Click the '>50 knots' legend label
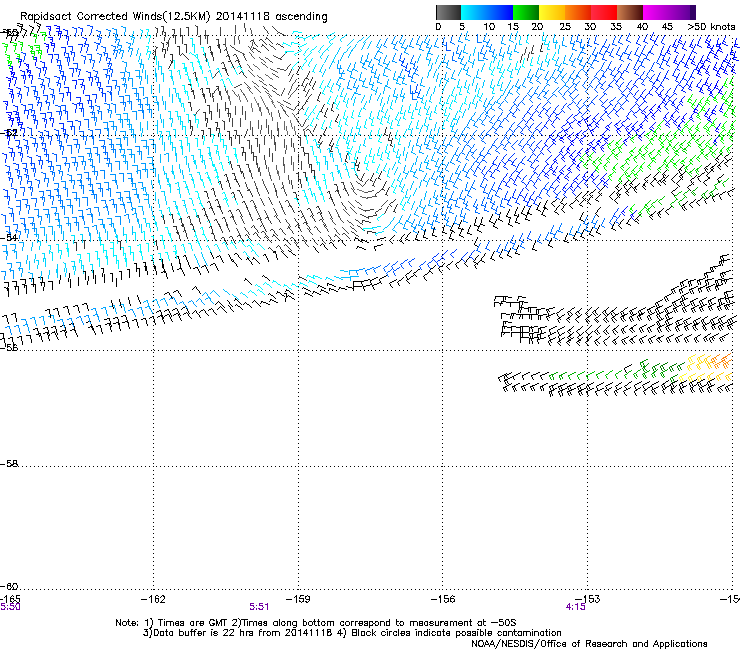 pos(711,27)
